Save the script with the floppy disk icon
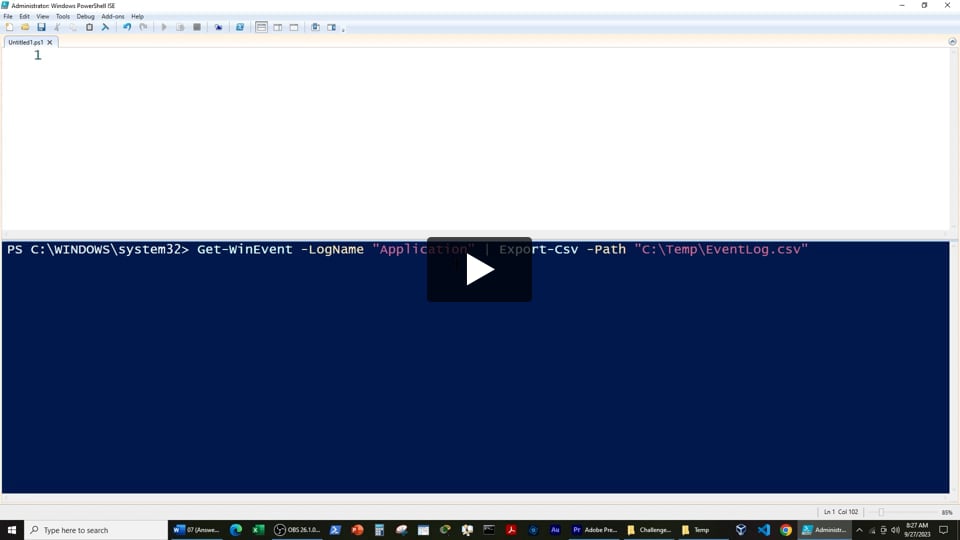Viewport: 960px width, 540px height. [41, 27]
